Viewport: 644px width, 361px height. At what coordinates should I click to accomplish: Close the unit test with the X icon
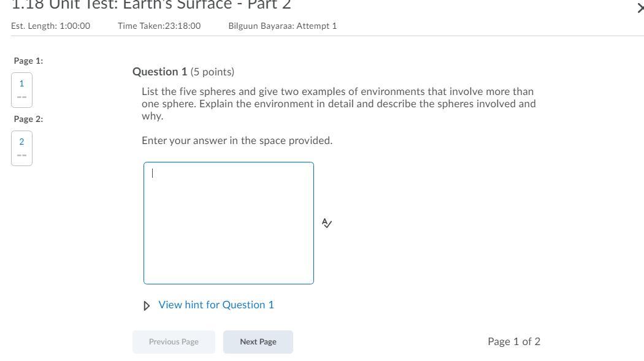coord(640,8)
